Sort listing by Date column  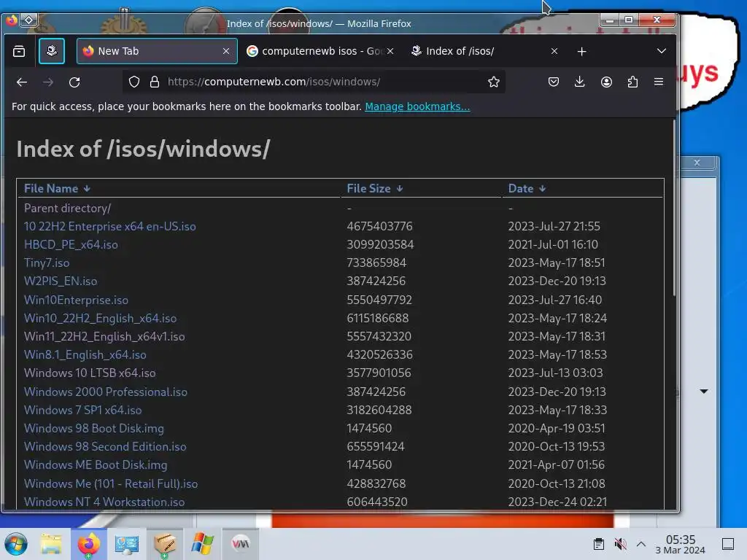[x=527, y=189]
